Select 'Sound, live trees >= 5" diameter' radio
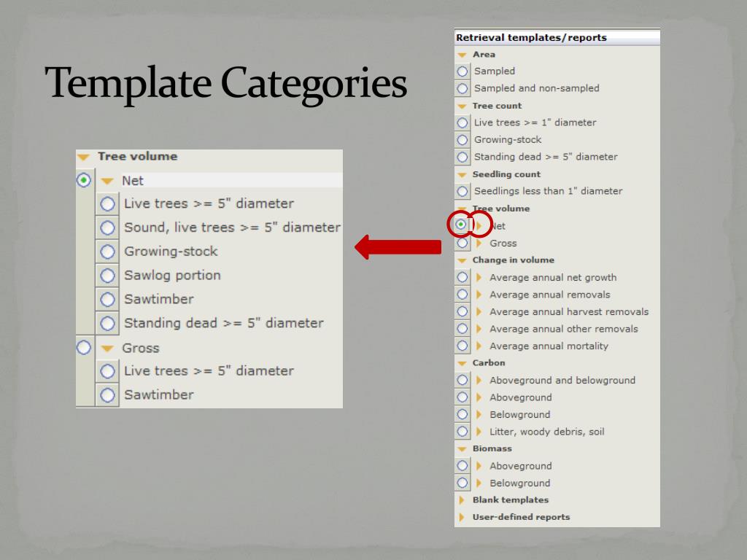The height and width of the screenshot is (560, 747). 108,227
